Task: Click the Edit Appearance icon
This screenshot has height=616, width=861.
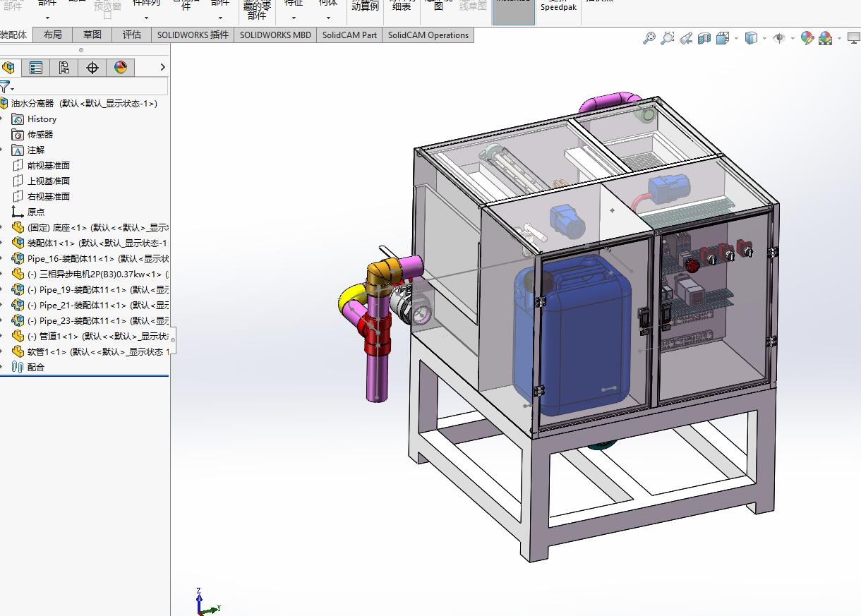Action: [x=807, y=38]
